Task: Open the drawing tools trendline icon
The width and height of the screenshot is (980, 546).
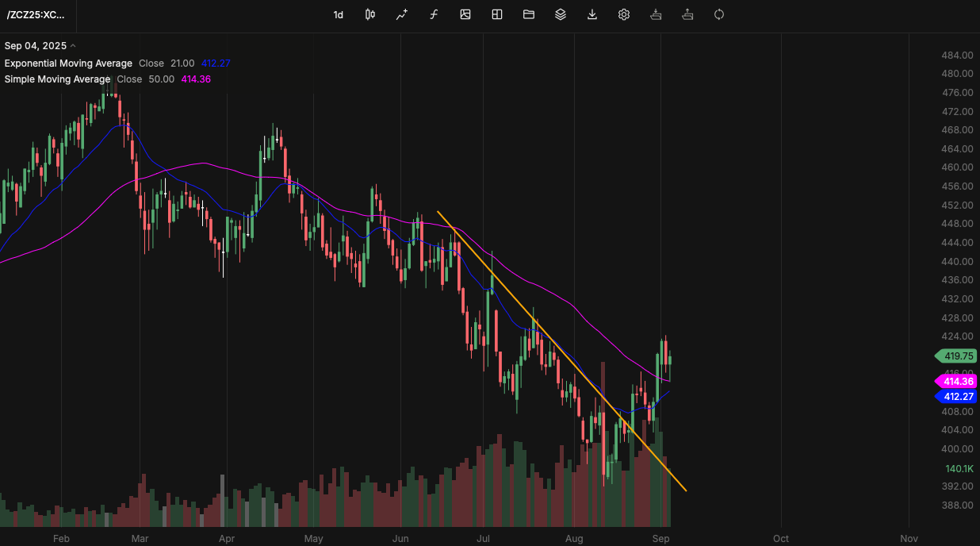Action: click(x=401, y=14)
